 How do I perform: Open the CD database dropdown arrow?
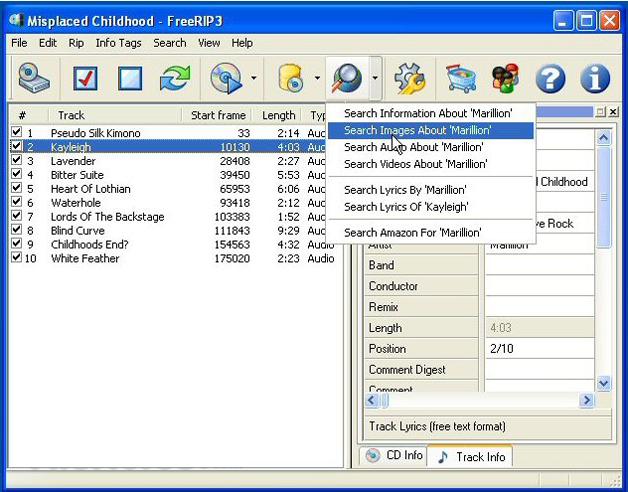pos(317,78)
